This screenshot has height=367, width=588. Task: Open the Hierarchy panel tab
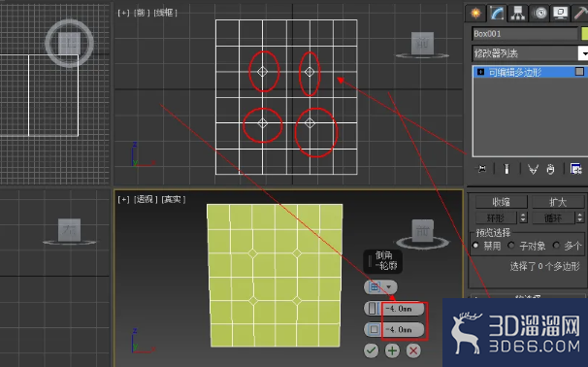point(518,14)
